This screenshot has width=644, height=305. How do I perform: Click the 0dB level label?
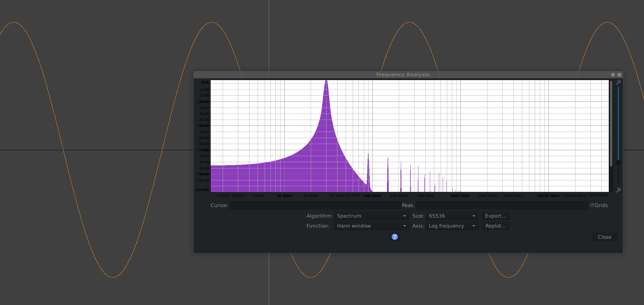pyautogui.click(x=205, y=82)
